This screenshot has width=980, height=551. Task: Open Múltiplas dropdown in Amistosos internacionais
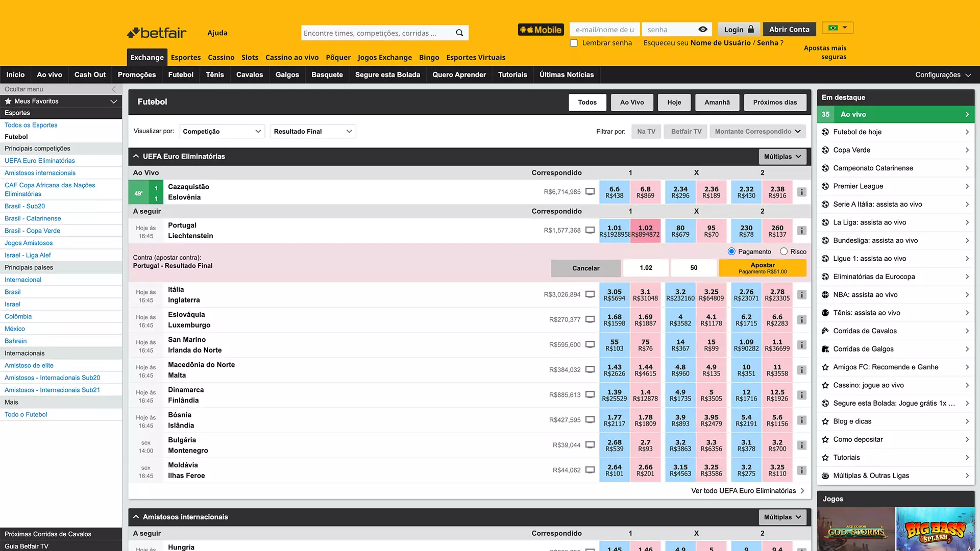coord(782,517)
